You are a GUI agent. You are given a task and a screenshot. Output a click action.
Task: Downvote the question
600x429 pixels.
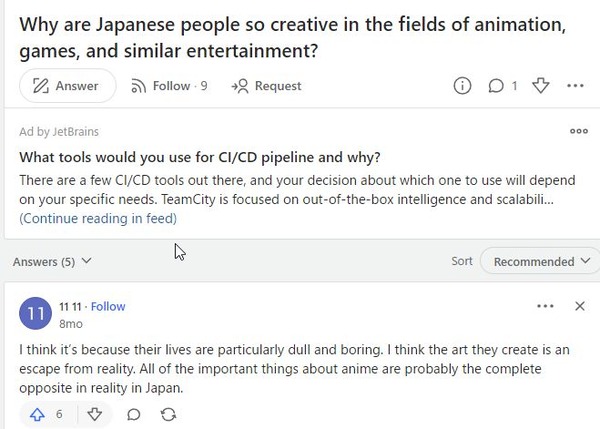541,86
